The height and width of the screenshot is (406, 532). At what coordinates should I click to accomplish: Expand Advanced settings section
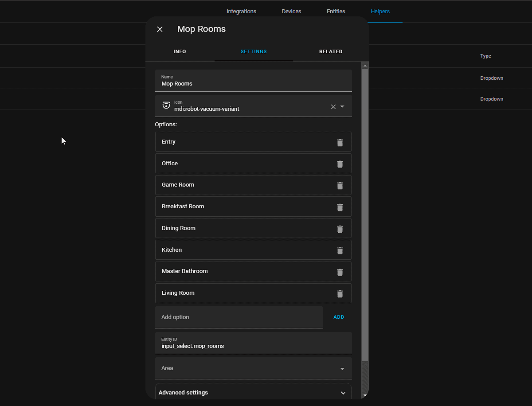[x=253, y=392]
